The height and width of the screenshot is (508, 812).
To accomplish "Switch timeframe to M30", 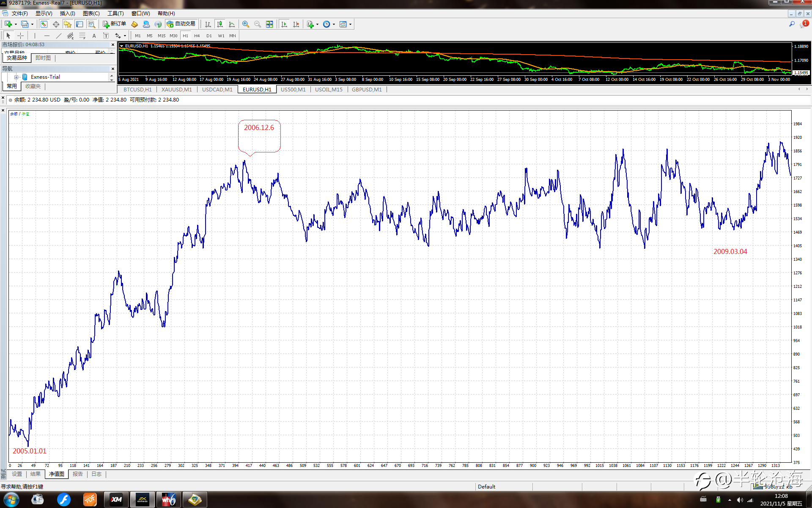I will tap(173, 36).
